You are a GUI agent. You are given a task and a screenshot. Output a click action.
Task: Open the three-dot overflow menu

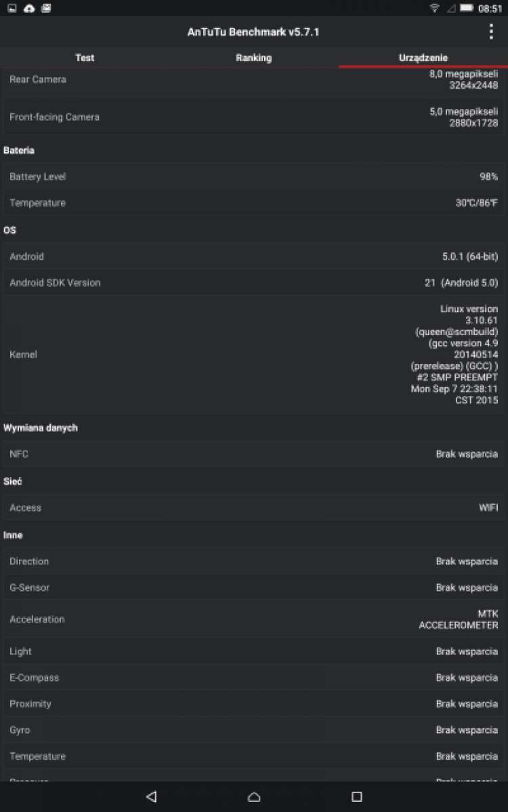click(491, 32)
